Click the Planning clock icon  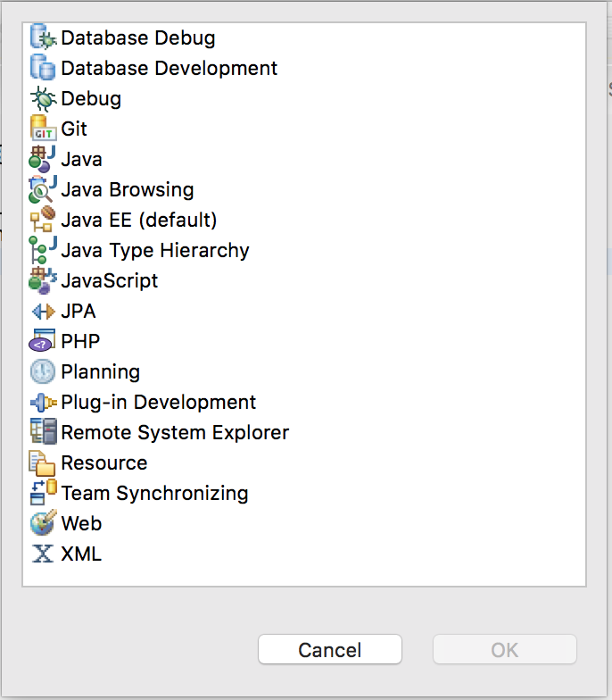(x=43, y=371)
